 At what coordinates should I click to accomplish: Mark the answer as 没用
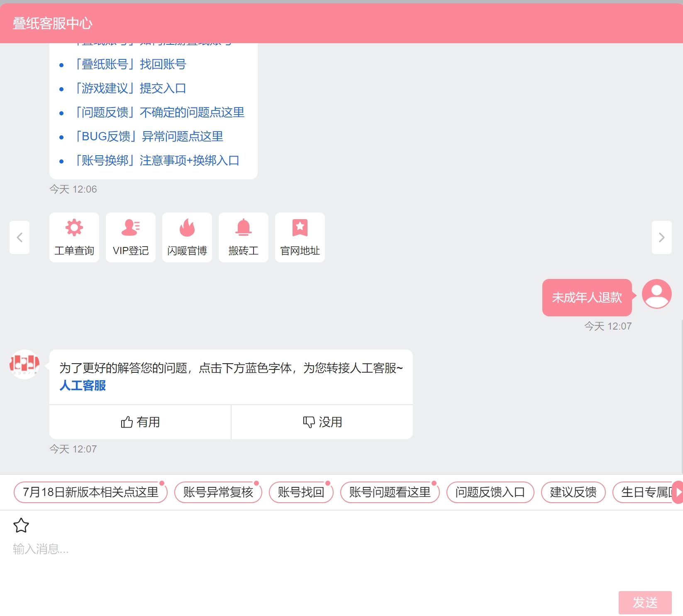click(x=322, y=422)
